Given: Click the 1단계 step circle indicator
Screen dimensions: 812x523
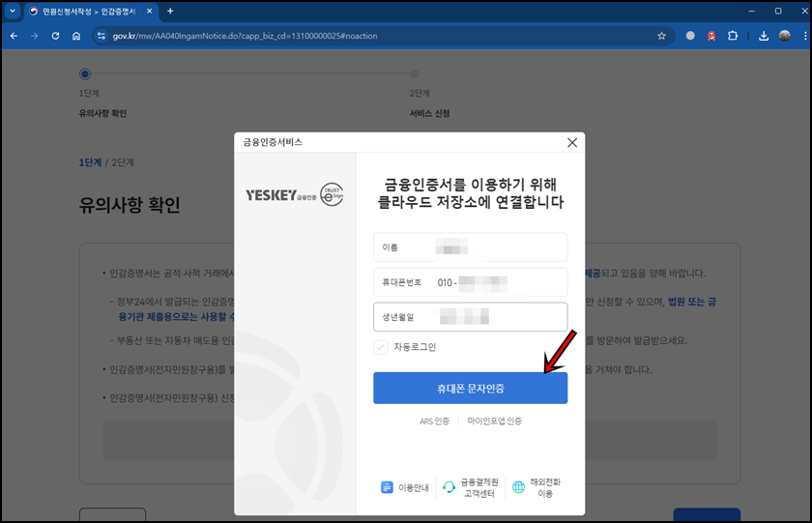Looking at the screenshot, I should [85, 74].
